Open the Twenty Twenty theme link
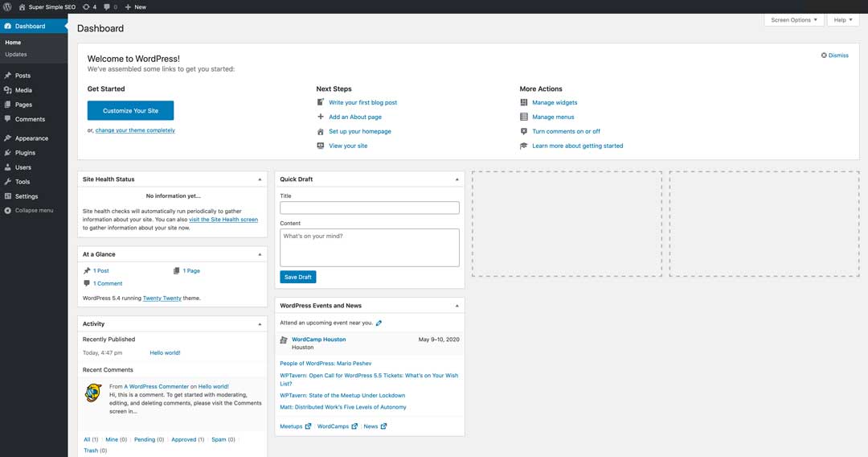The height and width of the screenshot is (457, 868). 162,298
